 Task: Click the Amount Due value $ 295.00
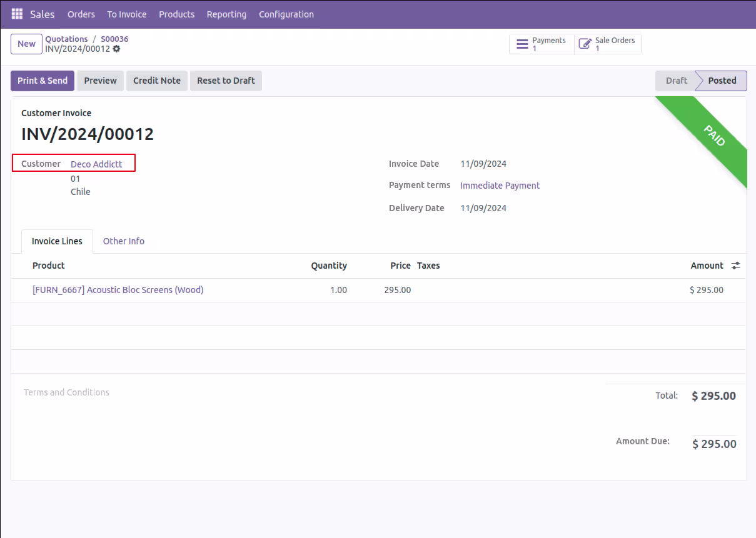(x=714, y=444)
